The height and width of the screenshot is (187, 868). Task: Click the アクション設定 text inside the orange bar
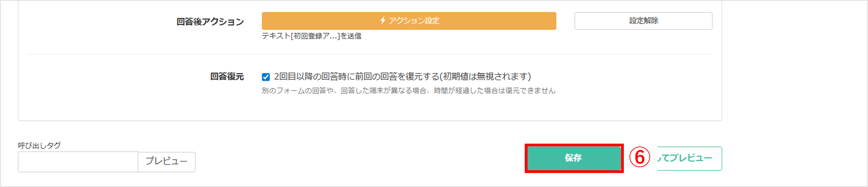pos(414,20)
